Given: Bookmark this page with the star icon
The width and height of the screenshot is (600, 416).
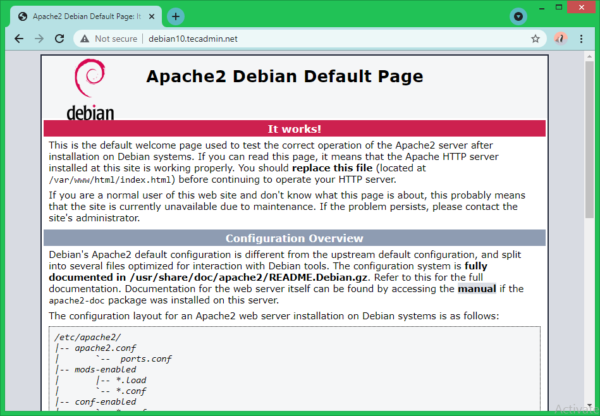Looking at the screenshot, I should [536, 39].
